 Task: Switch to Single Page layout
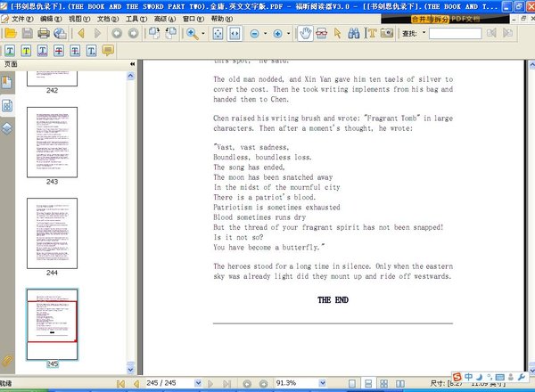(352, 383)
